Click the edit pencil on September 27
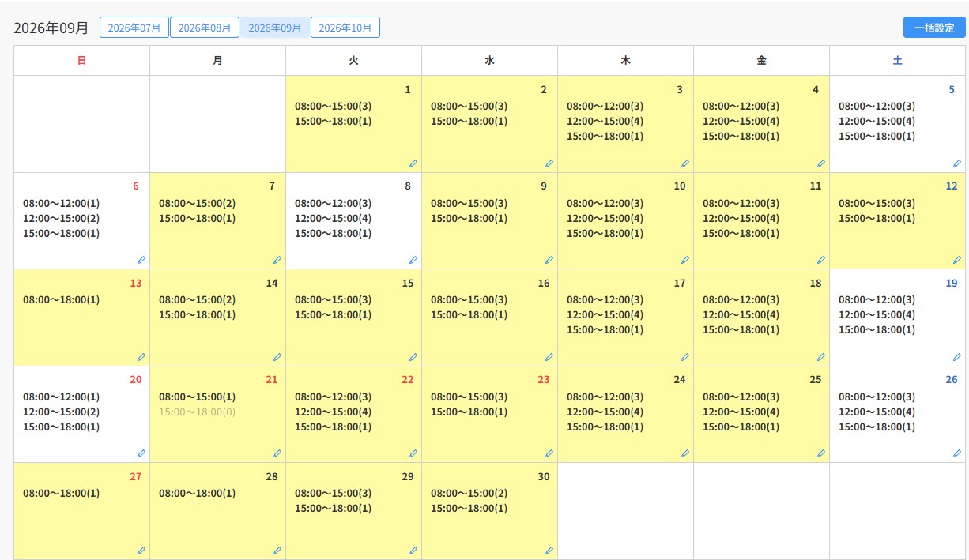The width and height of the screenshot is (969, 560). pyautogui.click(x=141, y=551)
